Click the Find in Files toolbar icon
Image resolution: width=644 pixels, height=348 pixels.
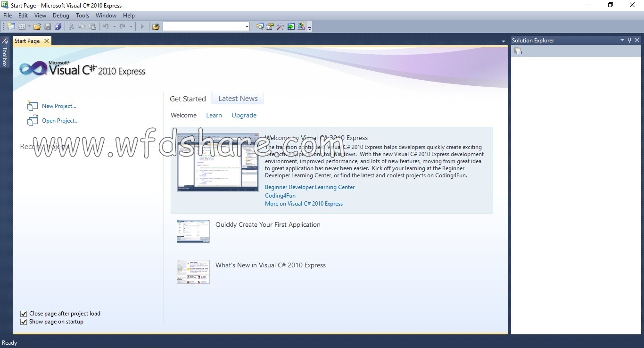[x=156, y=26]
